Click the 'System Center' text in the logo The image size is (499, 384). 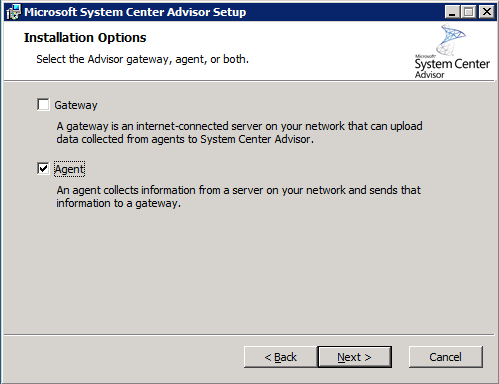tap(452, 64)
